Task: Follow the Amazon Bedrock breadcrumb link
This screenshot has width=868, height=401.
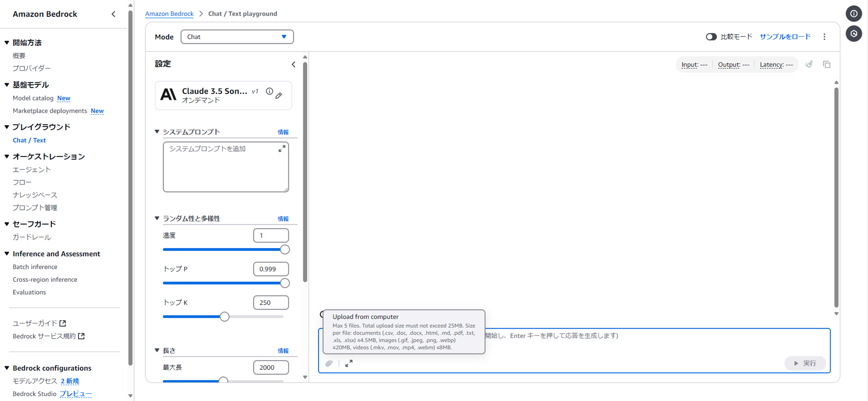Action: click(169, 14)
